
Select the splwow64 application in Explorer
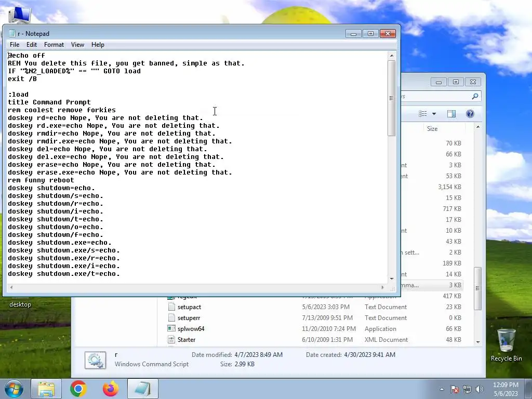point(191,329)
